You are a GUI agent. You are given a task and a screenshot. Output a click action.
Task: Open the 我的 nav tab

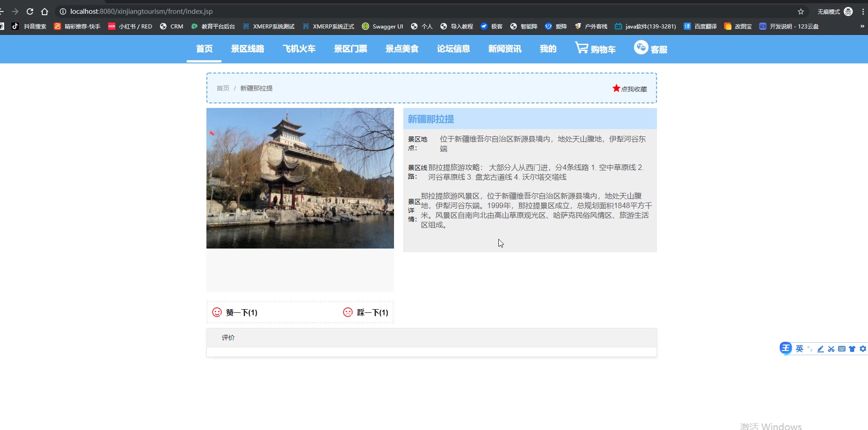click(x=548, y=49)
